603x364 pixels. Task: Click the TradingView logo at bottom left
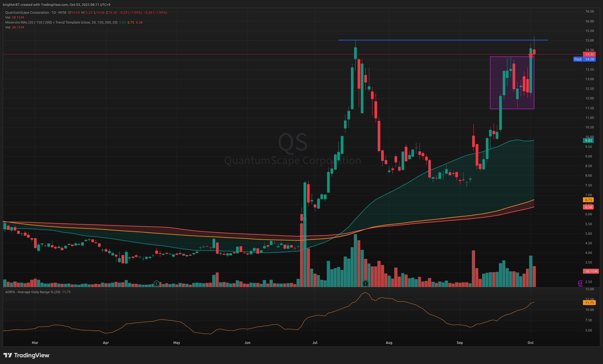click(x=26, y=355)
